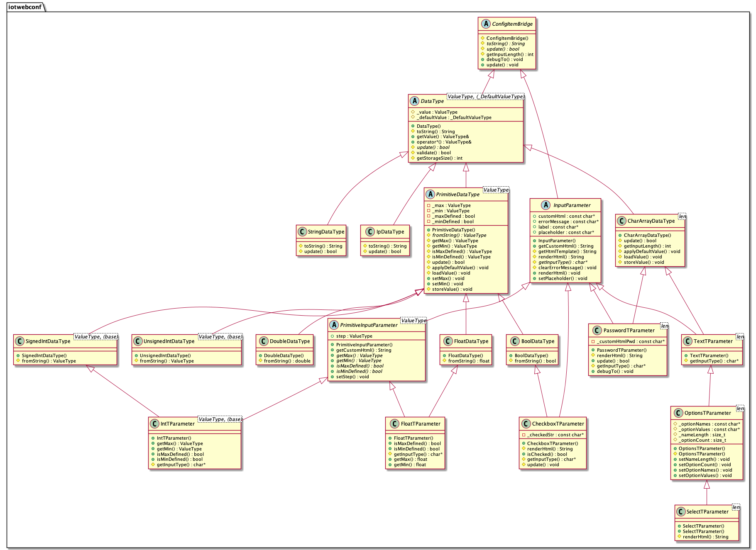This screenshot has height=550, width=756.
Task: Click the 'C' icon of IntTParameter
Action: [x=154, y=423]
